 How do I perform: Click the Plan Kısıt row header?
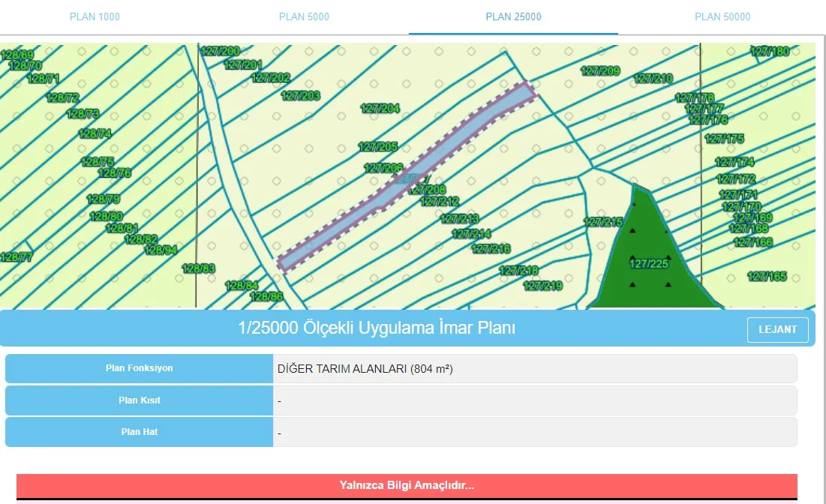point(139,400)
